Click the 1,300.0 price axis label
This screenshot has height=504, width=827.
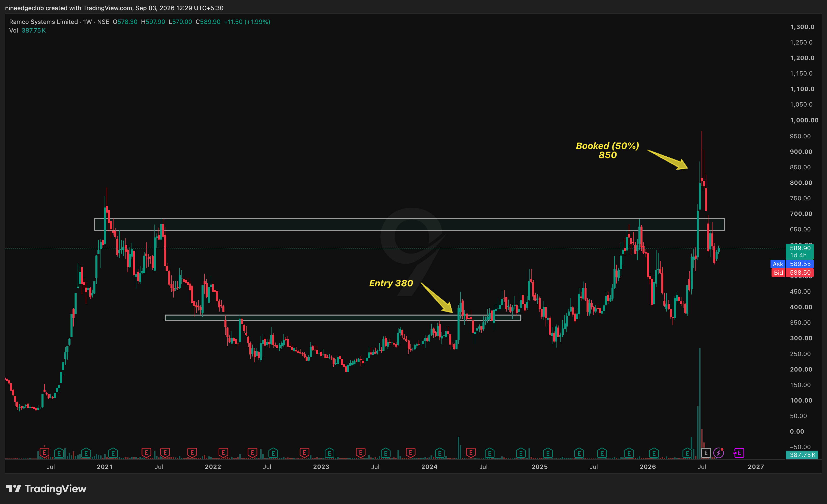(802, 27)
